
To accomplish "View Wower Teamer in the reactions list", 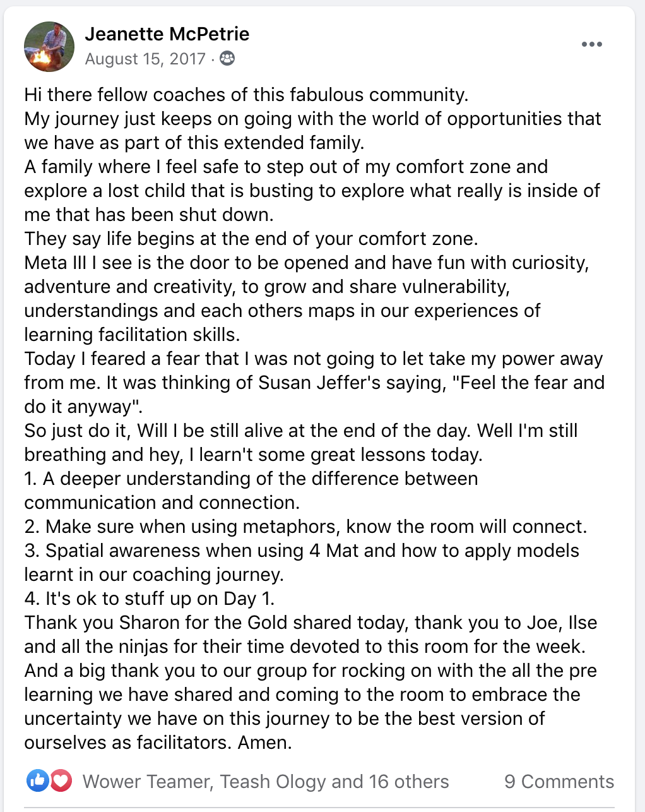I will (148, 782).
